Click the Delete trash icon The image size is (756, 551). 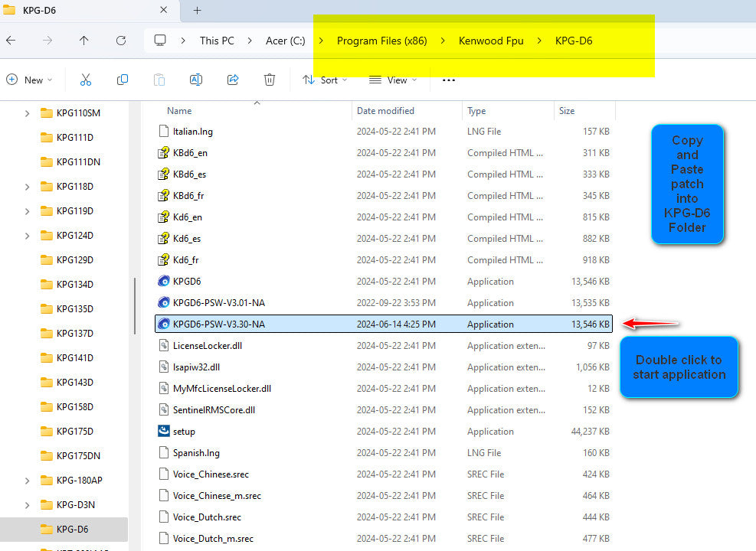270,80
